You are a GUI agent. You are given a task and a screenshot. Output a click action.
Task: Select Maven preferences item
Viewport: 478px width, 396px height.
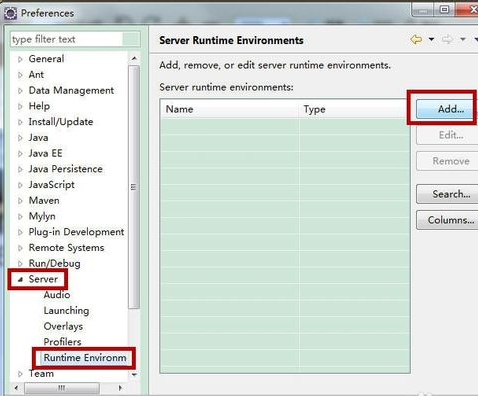(x=44, y=201)
